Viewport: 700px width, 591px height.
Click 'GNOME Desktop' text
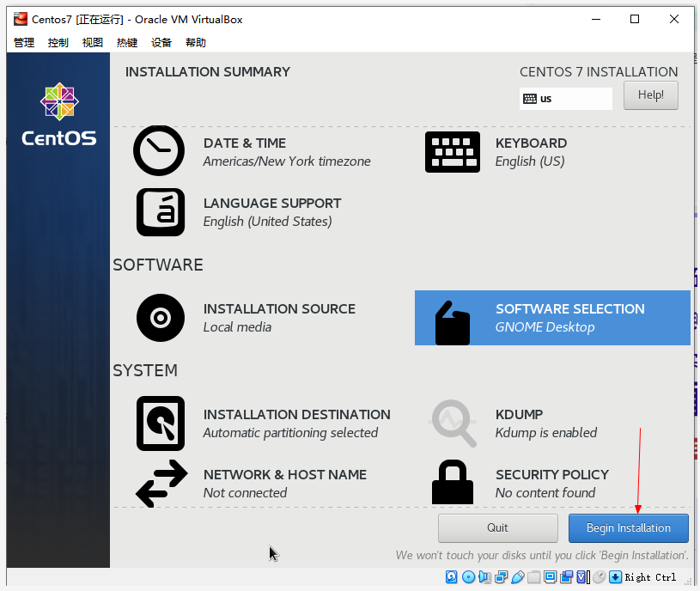pos(545,327)
